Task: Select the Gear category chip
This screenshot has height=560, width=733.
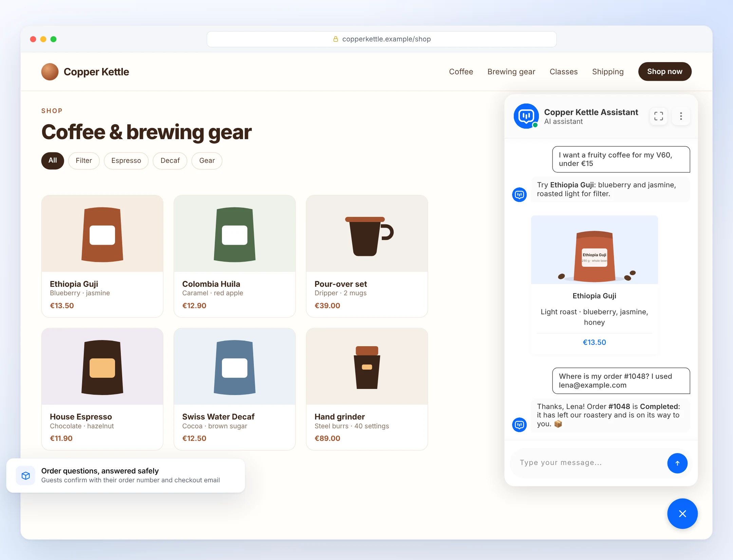Action: [x=207, y=161]
